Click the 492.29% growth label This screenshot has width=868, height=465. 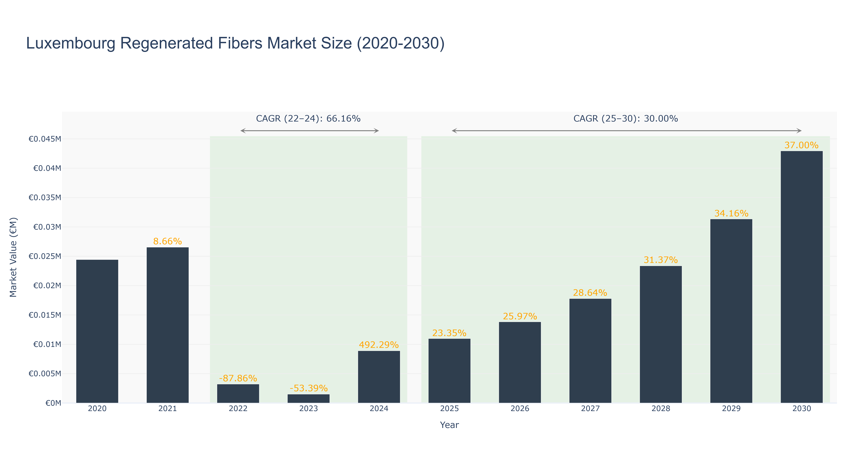pyautogui.click(x=379, y=345)
